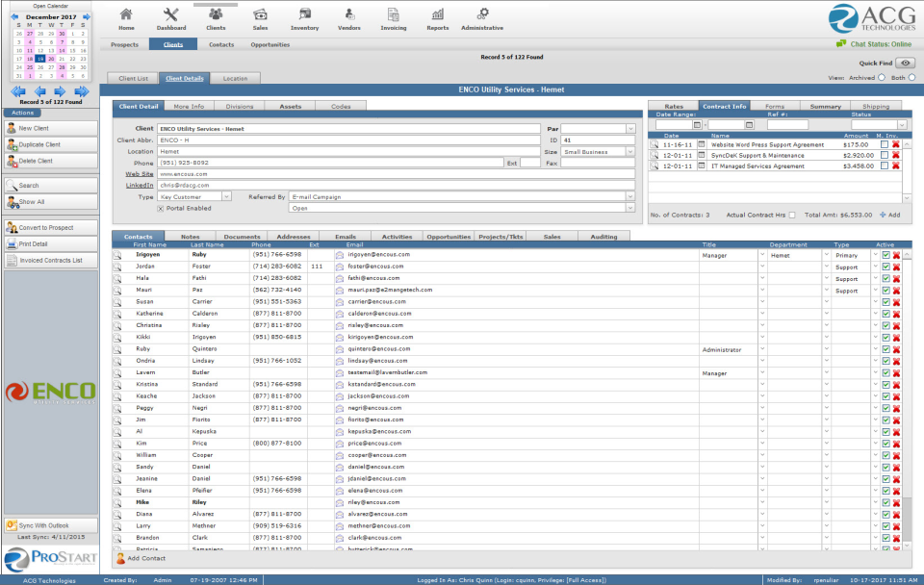Check the Actual Contract Hrs checkbox

[x=792, y=215]
